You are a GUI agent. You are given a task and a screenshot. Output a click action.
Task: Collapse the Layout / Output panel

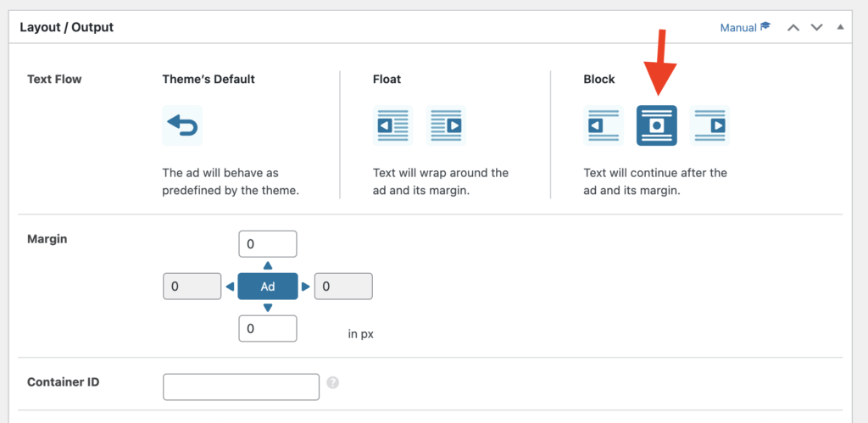tap(840, 27)
